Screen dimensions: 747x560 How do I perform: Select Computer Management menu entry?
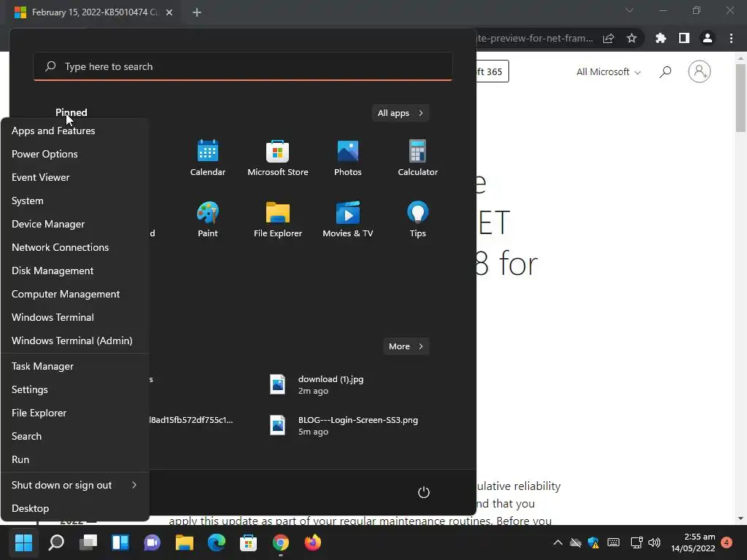point(75,294)
